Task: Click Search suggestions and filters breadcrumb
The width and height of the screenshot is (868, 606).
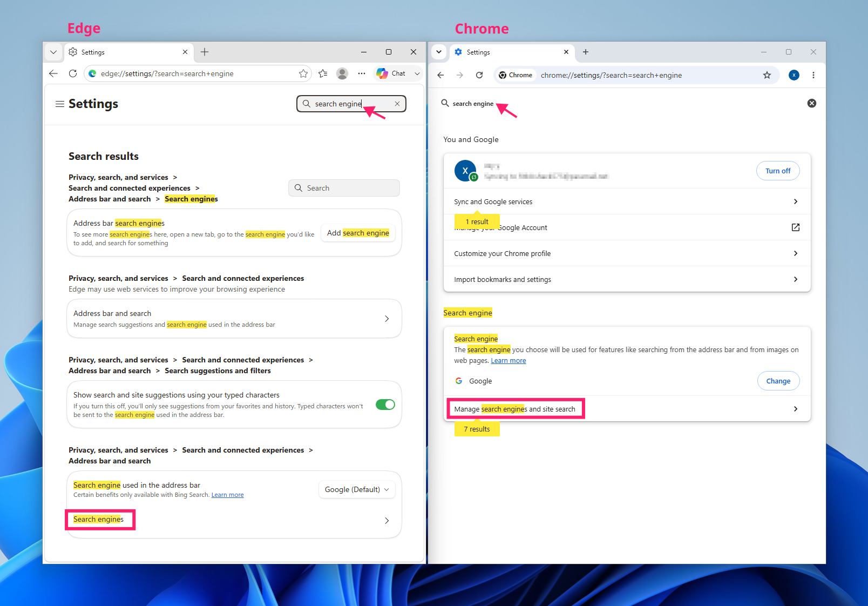Action: coord(218,371)
